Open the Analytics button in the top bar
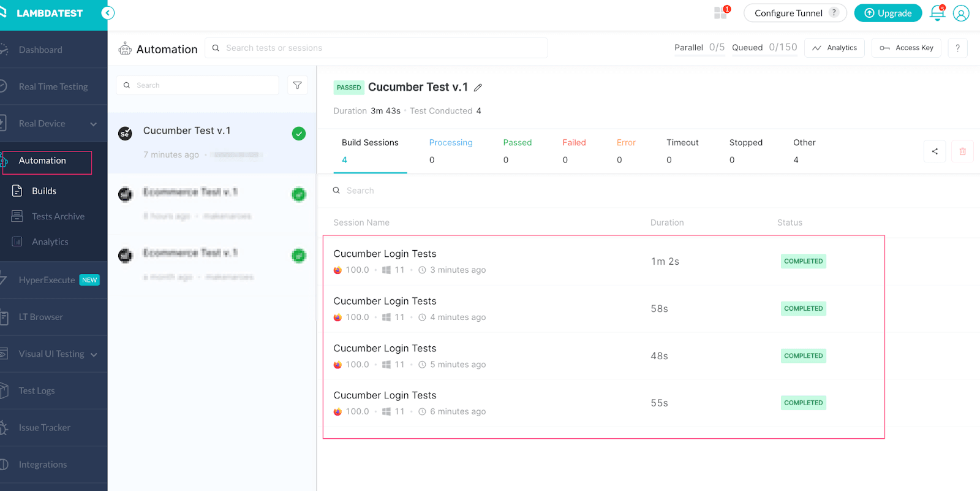This screenshot has width=980, height=491. coord(834,48)
